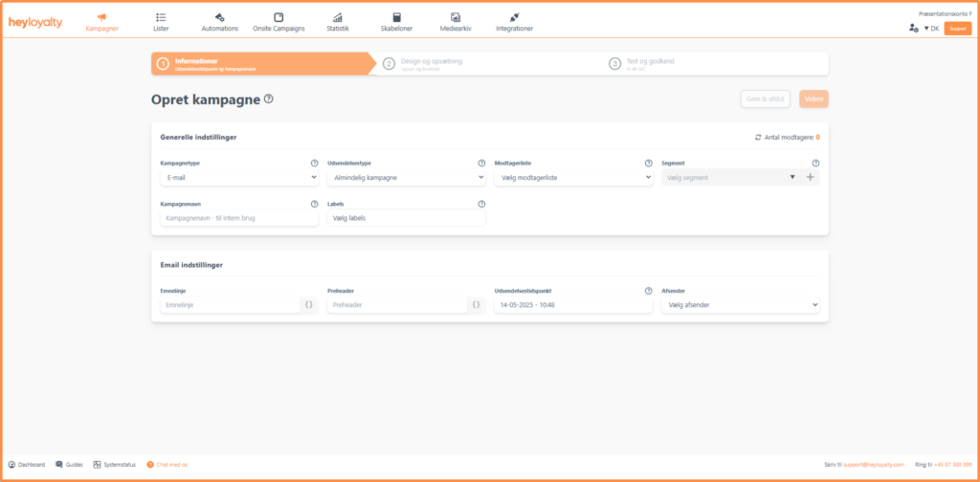Click the Udsendelsestidspunkt date field
This screenshot has height=482, width=980.
click(572, 305)
